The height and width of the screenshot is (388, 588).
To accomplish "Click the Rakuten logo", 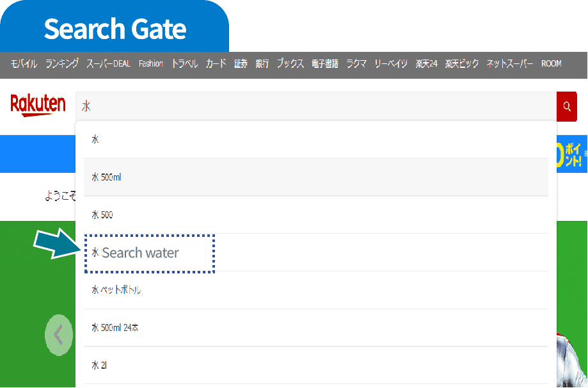I will point(37,105).
